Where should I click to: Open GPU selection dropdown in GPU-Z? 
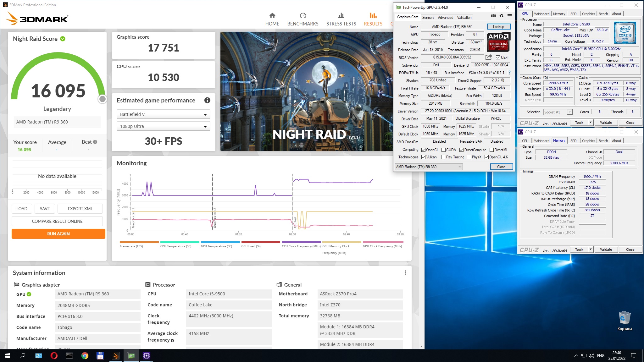pyautogui.click(x=429, y=167)
